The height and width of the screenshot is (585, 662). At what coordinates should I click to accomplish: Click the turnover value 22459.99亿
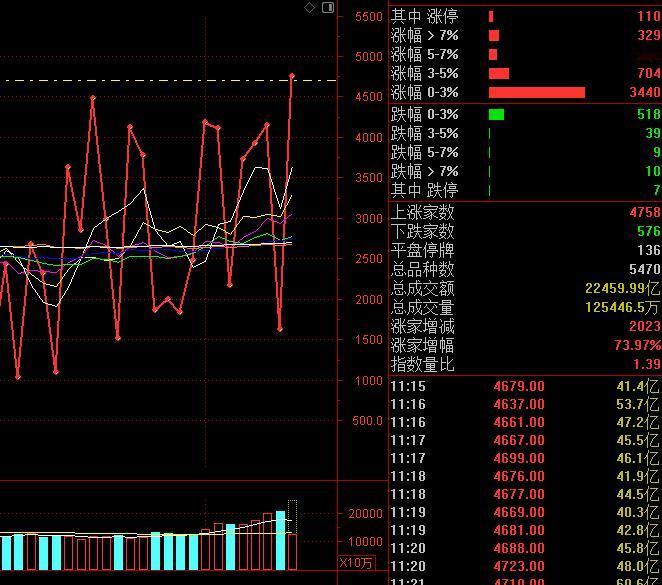click(x=623, y=288)
